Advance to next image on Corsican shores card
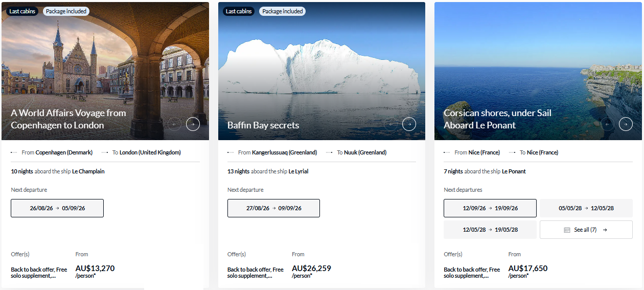The image size is (644, 290). pyautogui.click(x=626, y=124)
